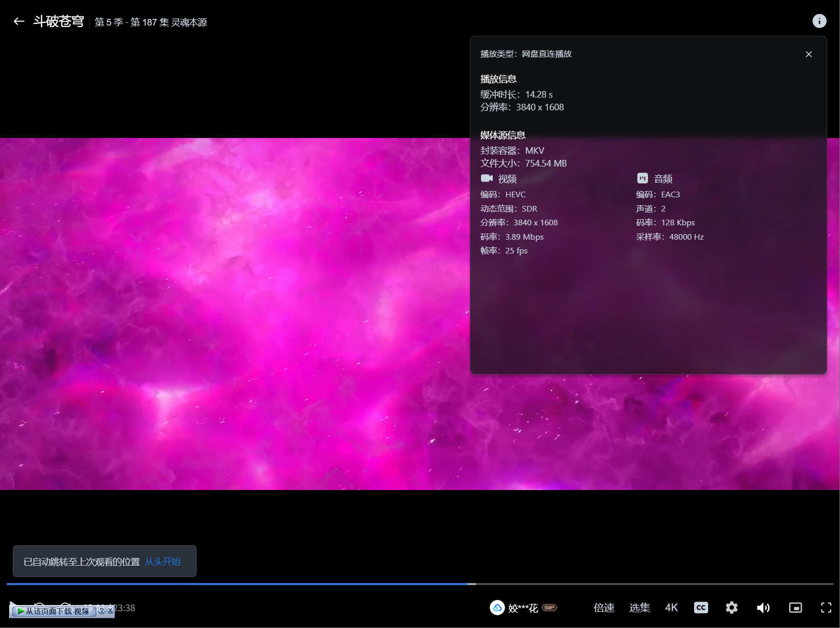840x628 pixels.
Task: Click the buffer duration 14.28 s value
Action: [x=539, y=95]
